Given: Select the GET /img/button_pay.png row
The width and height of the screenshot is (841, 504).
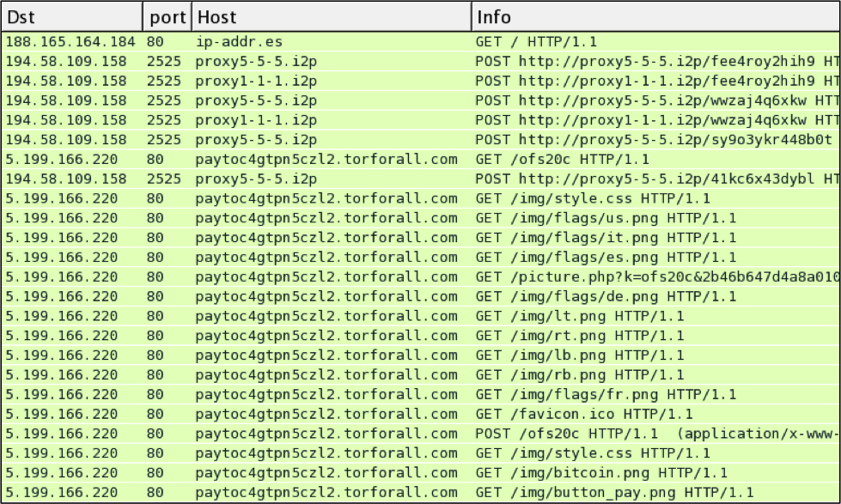Looking at the screenshot, I should (x=421, y=492).
